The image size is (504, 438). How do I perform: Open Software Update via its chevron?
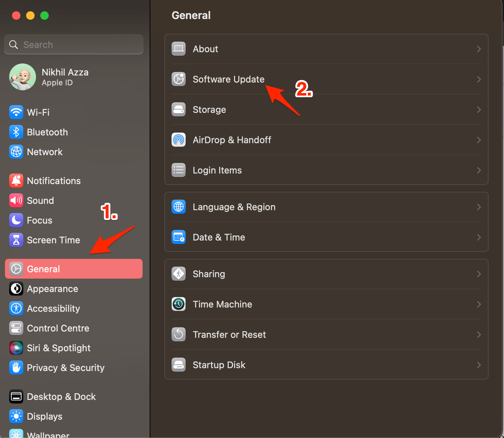click(479, 79)
